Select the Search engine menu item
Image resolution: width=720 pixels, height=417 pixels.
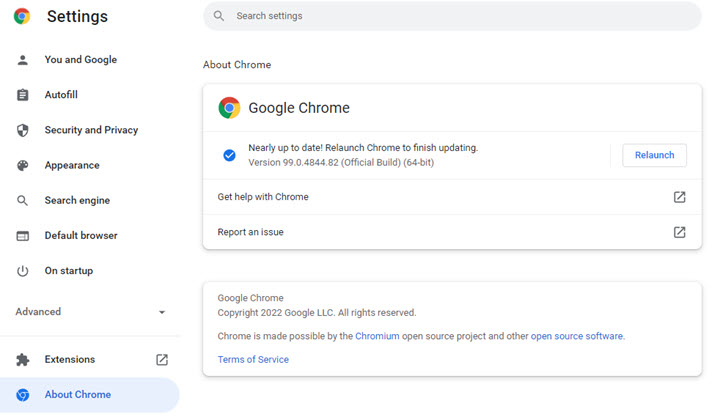(77, 200)
